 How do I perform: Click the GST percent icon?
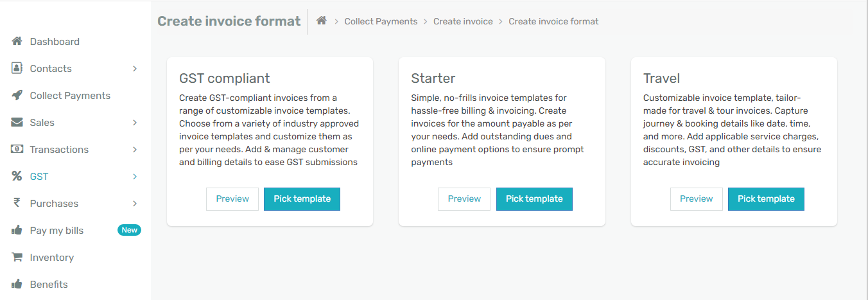click(x=17, y=177)
